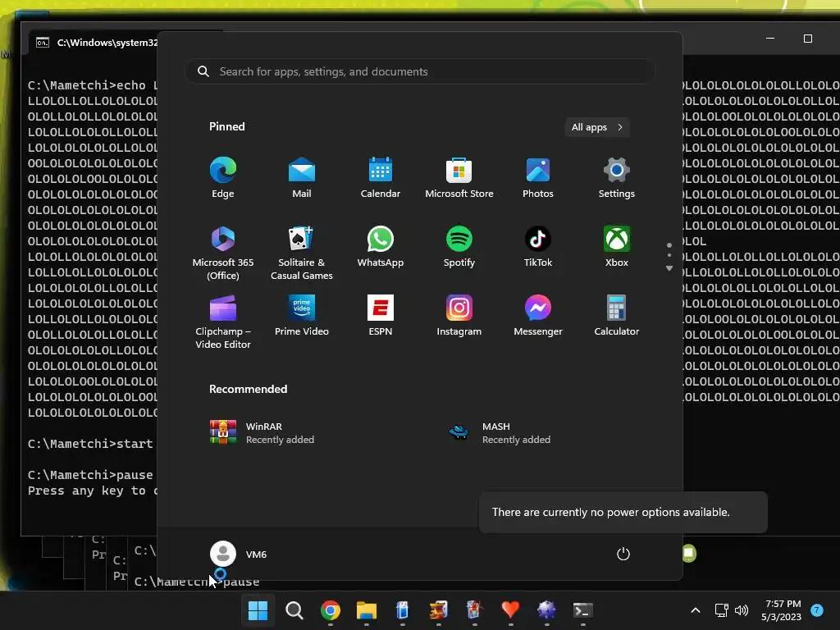Screen dimensions: 840x630
Task: Switch to the command prompt taskbar icon
Action: (x=583, y=609)
